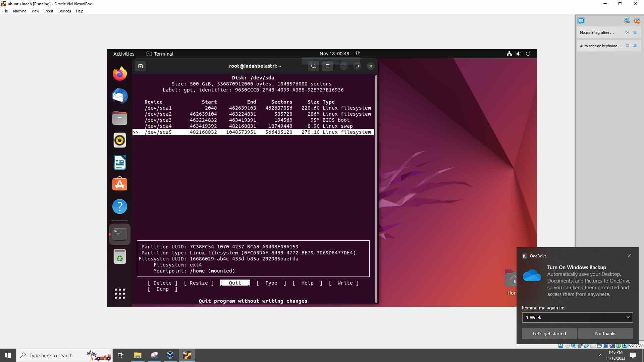Image resolution: width=644 pixels, height=362 pixels.
Task: Select the Delete option in cfdisk
Action: 162,283
